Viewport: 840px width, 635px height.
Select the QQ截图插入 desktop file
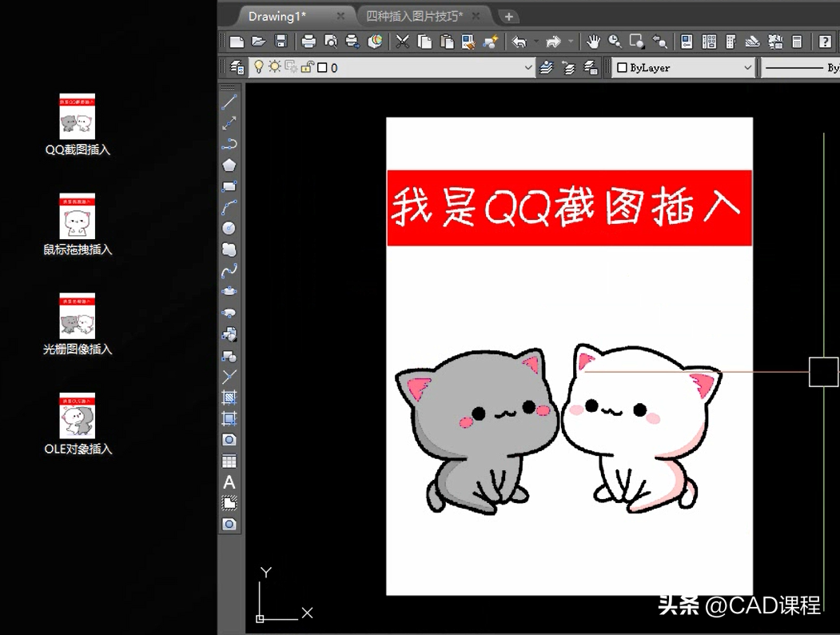tap(78, 124)
